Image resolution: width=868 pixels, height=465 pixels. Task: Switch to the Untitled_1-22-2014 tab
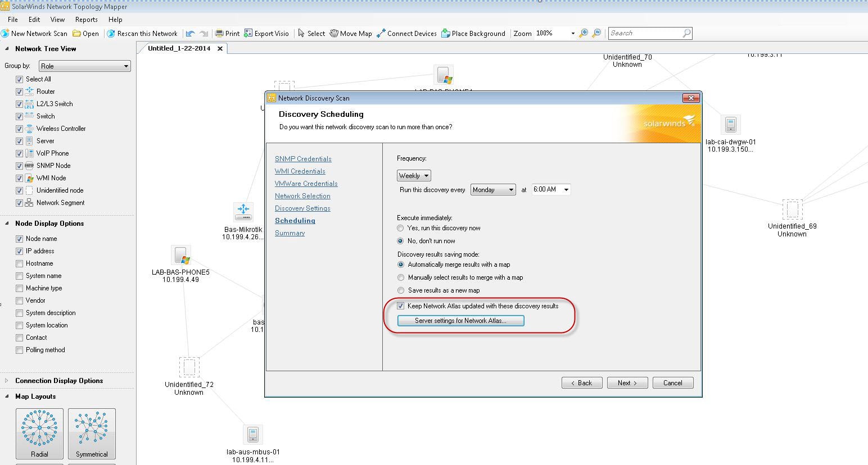pos(179,48)
